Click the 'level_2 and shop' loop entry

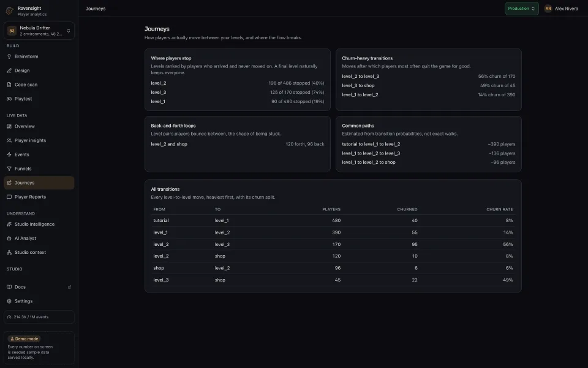(x=169, y=144)
